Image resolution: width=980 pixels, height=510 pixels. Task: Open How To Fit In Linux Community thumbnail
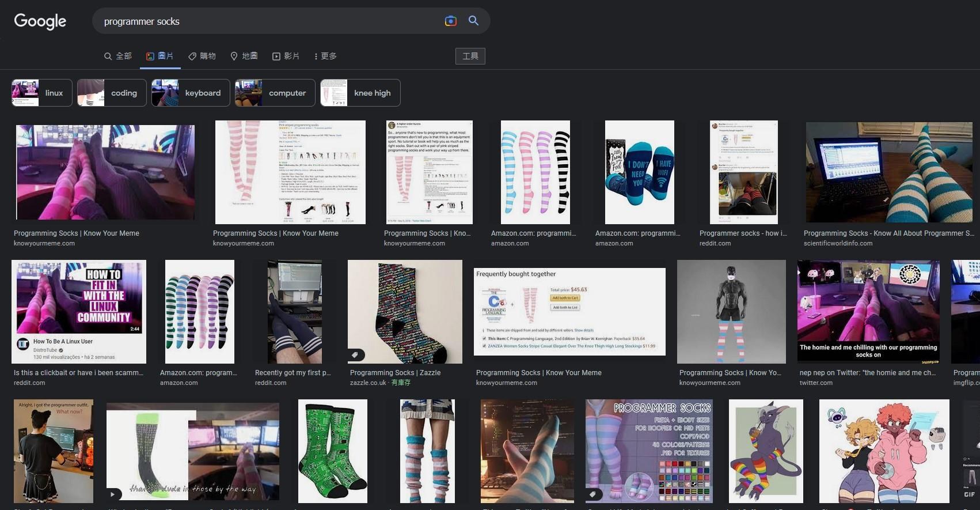(79, 311)
